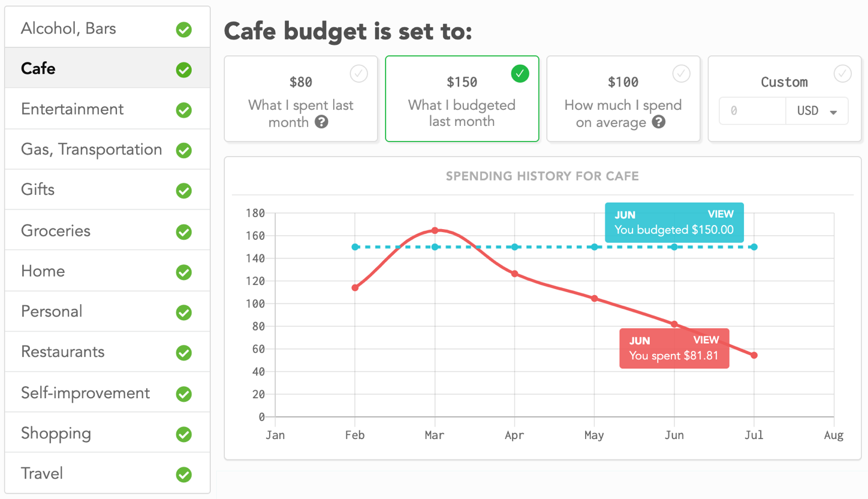Viewport: 868px width, 499px height.
Task: Click green checkmark icon next to Groceries
Action: (184, 232)
